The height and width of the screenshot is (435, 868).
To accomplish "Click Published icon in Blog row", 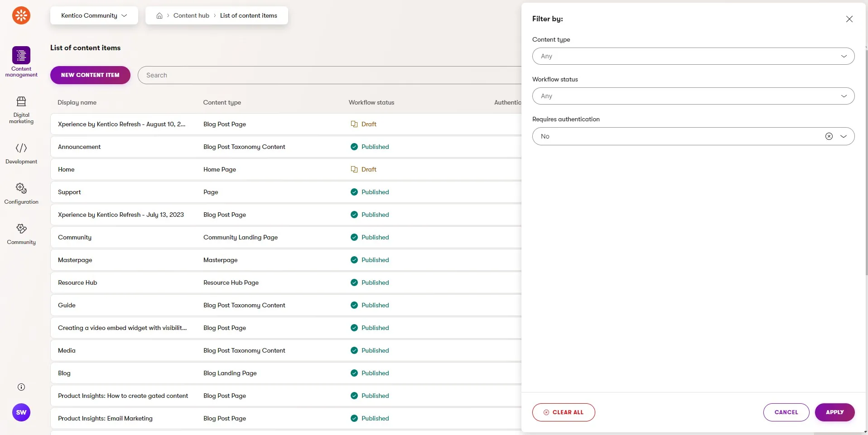I will (x=354, y=373).
